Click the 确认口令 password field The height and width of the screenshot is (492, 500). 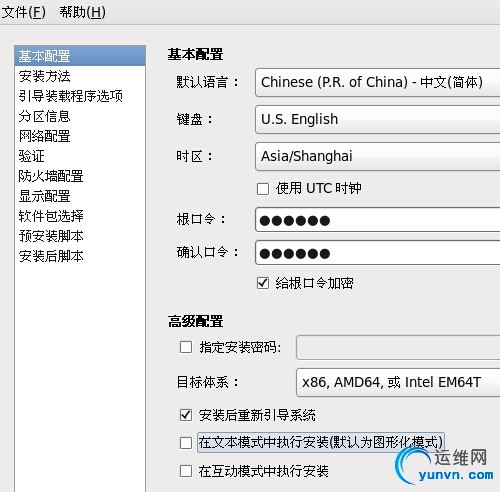tap(378, 253)
